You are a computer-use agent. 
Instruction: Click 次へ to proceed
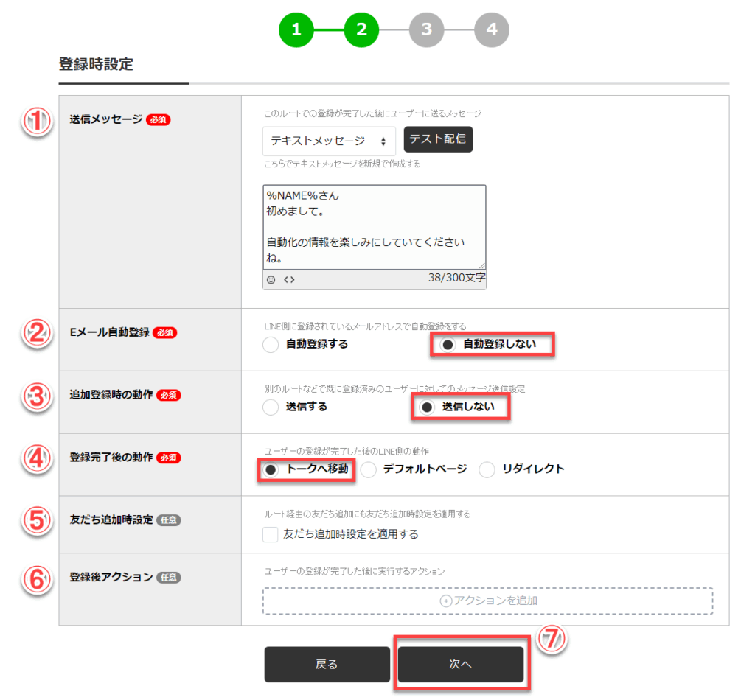coord(461,664)
